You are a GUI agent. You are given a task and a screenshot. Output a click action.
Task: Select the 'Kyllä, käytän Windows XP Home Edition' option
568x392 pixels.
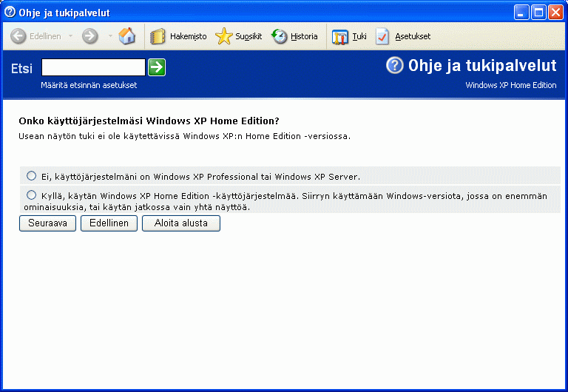(32, 195)
